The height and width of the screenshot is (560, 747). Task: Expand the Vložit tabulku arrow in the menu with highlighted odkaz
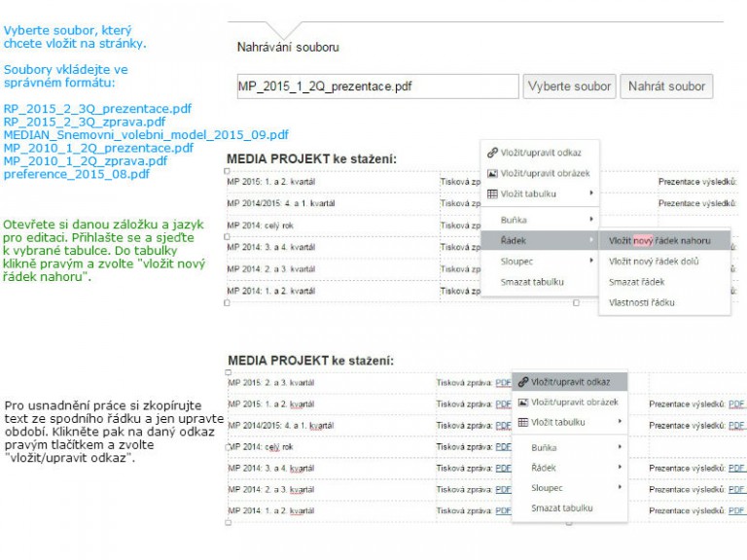coord(621,423)
